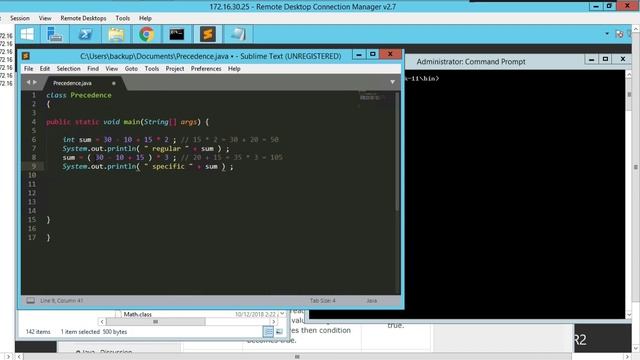Click RDC Manager scrollbar right arrow
This screenshot has height=360, width=640.
[x=627, y=356]
